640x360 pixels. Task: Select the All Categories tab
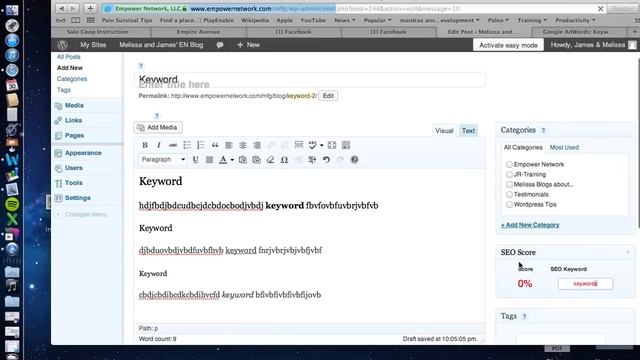(x=523, y=147)
